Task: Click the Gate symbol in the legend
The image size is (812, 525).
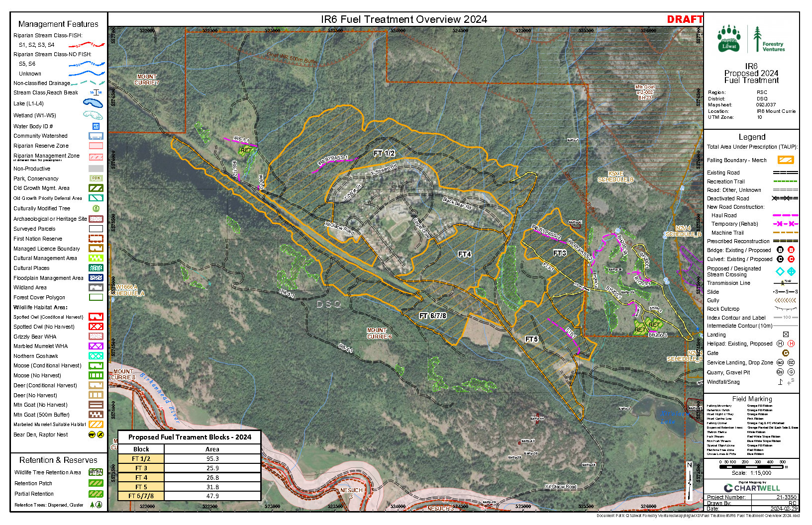Action: tap(786, 353)
